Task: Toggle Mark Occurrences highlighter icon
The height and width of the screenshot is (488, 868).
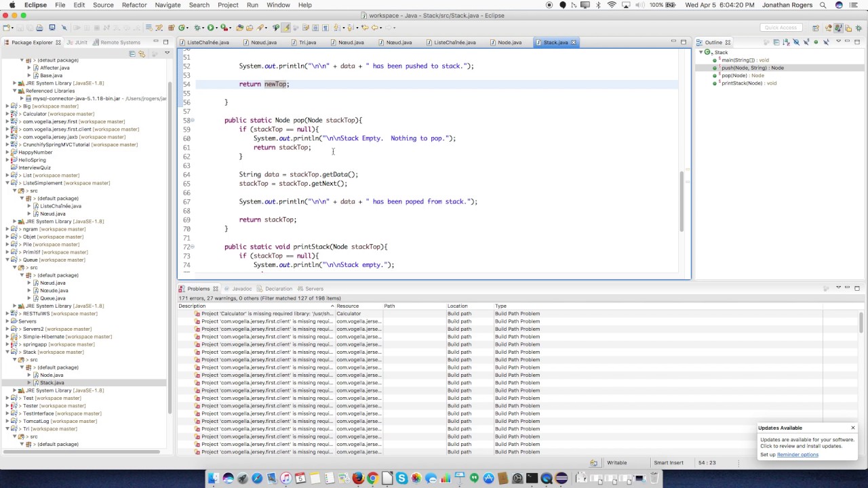Action: [x=285, y=28]
